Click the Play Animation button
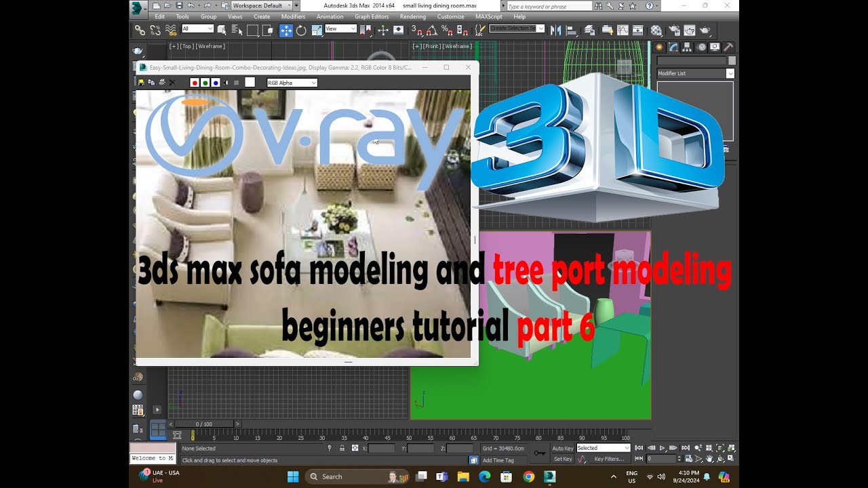 pyautogui.click(x=663, y=448)
